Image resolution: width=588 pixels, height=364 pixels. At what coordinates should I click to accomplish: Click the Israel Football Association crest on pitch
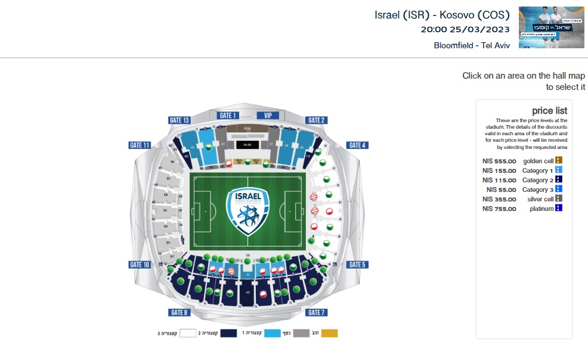[247, 211]
